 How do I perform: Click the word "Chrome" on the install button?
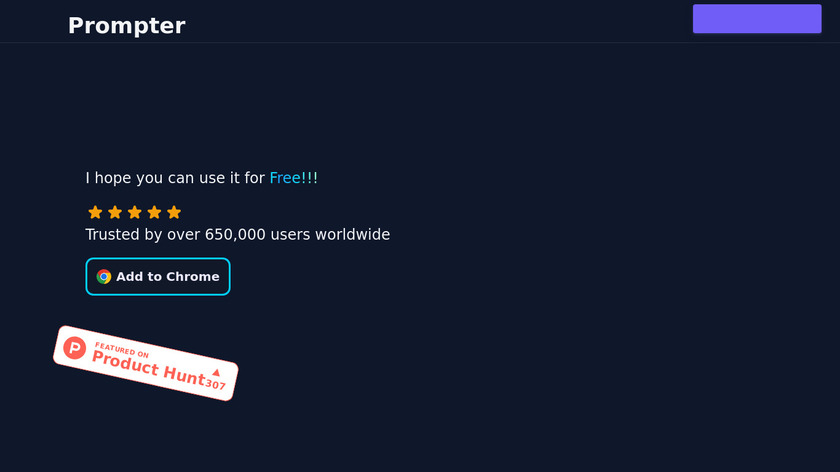193,277
